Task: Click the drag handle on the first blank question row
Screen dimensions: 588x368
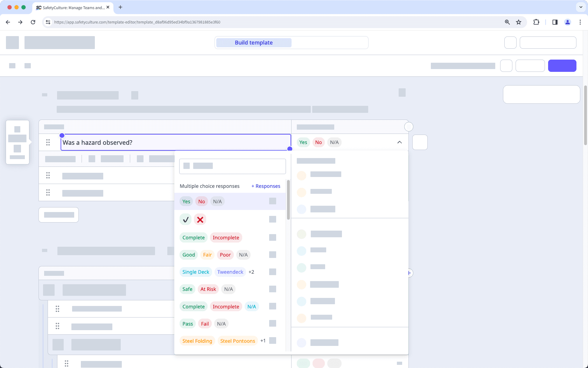Action: (x=48, y=175)
